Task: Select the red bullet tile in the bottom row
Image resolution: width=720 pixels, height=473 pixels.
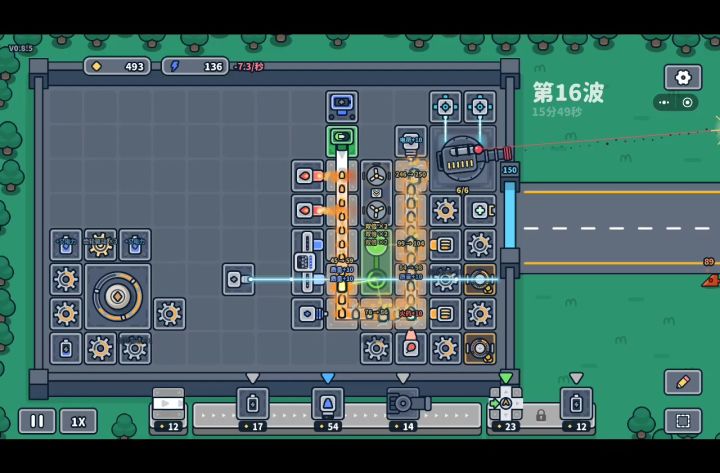Action: 411,349
